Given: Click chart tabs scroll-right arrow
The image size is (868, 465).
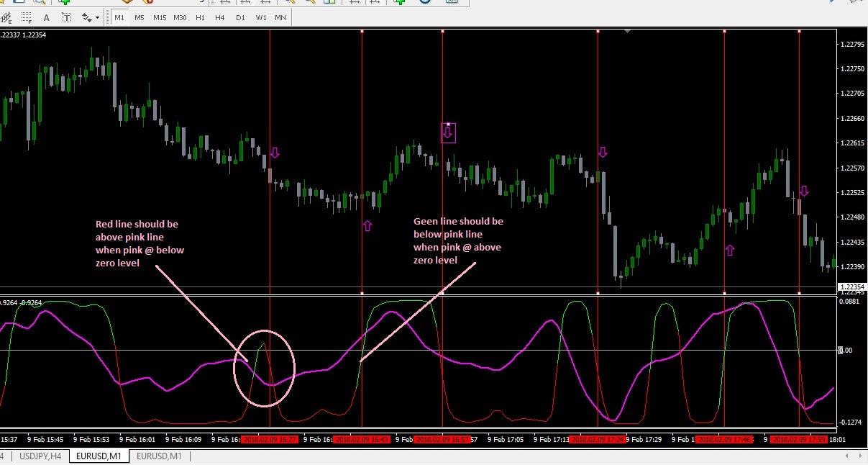Looking at the screenshot, I should click(859, 456).
